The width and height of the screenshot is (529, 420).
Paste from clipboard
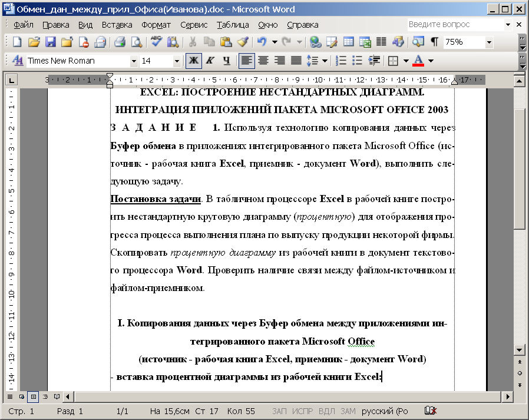226,42
